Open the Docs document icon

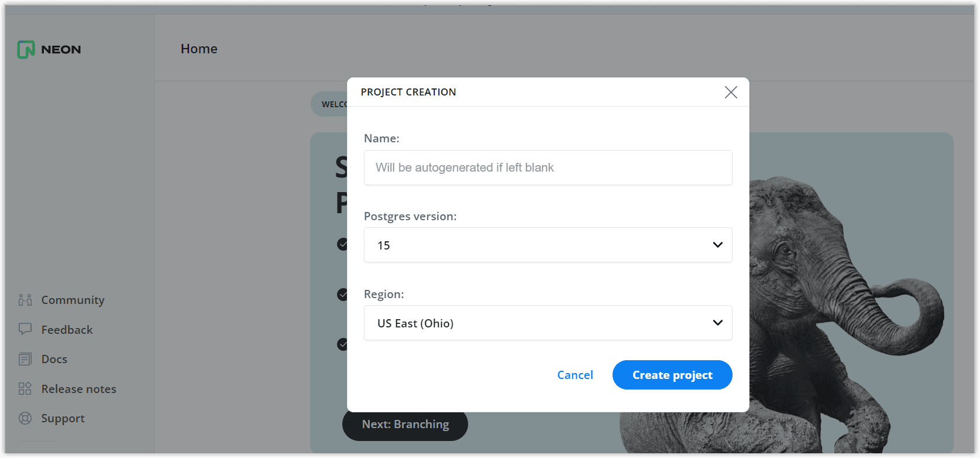[25, 359]
